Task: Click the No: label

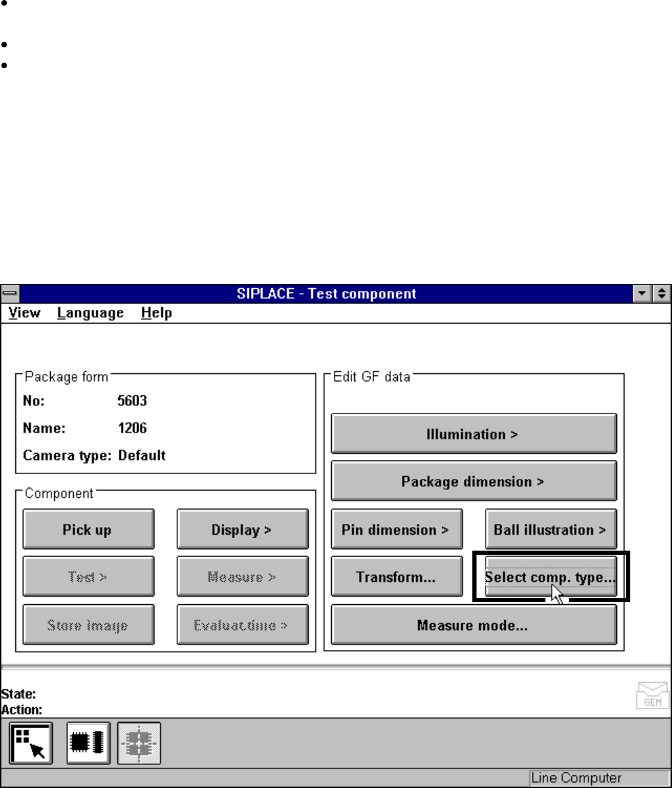Action: point(33,400)
